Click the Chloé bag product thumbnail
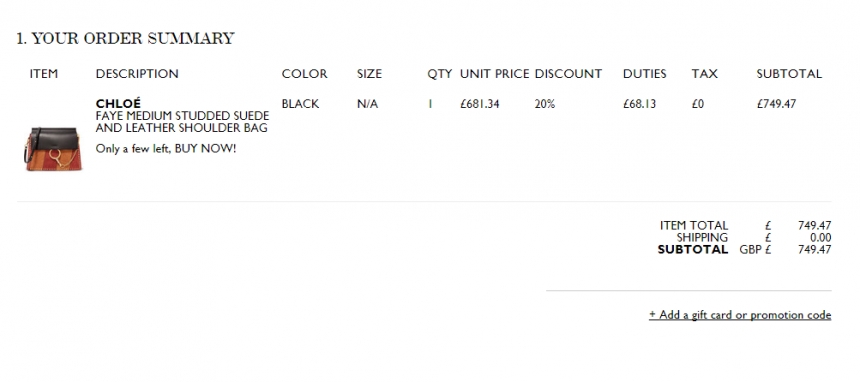The height and width of the screenshot is (382, 860). click(54, 149)
